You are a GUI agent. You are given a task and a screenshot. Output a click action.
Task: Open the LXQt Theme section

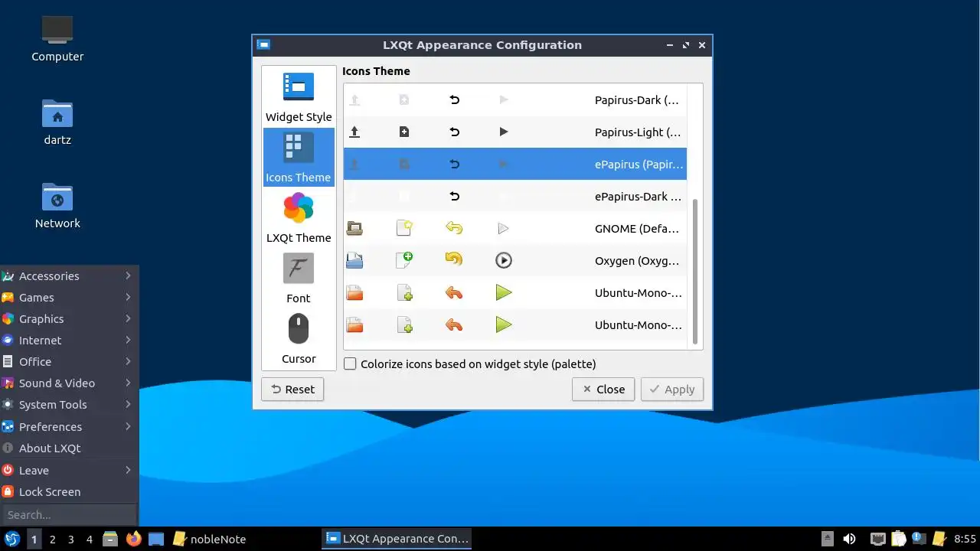click(x=299, y=218)
